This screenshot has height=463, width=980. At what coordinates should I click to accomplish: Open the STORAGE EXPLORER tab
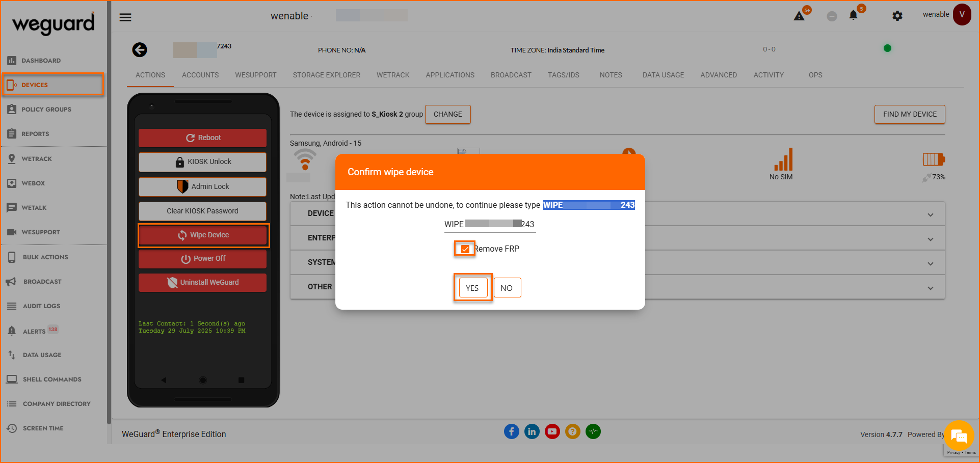[327, 75]
